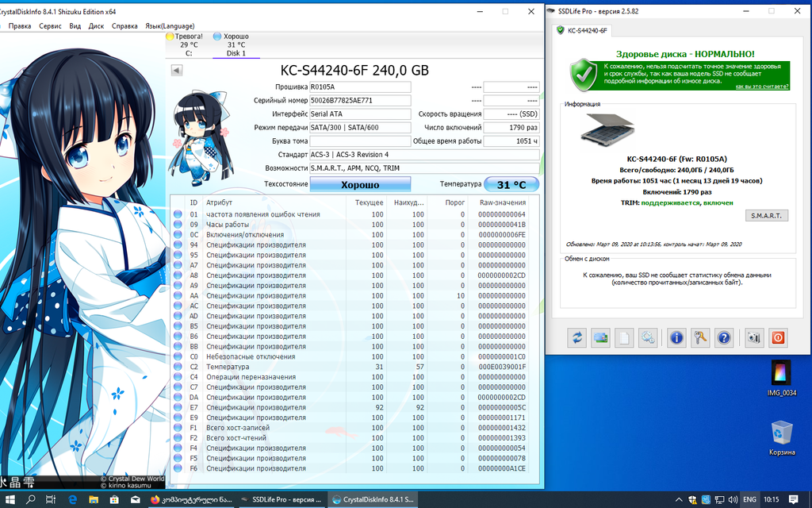812x508 pixels.
Task: Open the Сервис menu
Action: (50, 26)
